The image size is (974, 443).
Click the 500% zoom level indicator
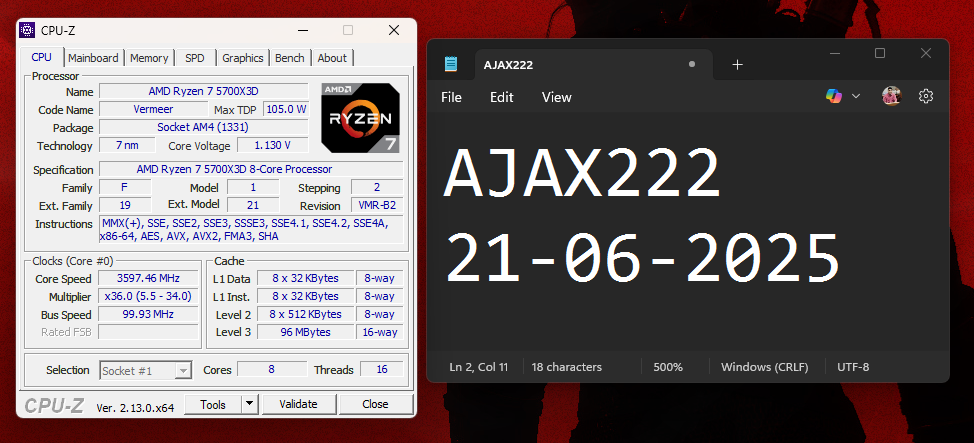coord(668,367)
